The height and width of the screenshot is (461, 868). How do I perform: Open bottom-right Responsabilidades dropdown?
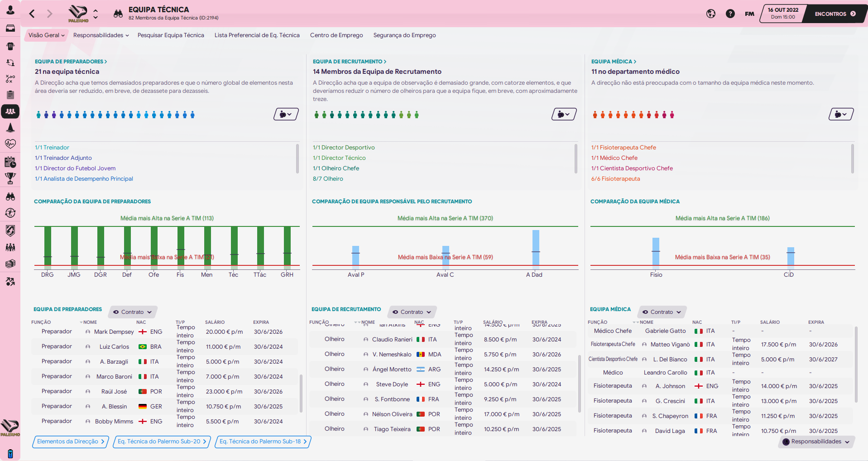coord(816,442)
